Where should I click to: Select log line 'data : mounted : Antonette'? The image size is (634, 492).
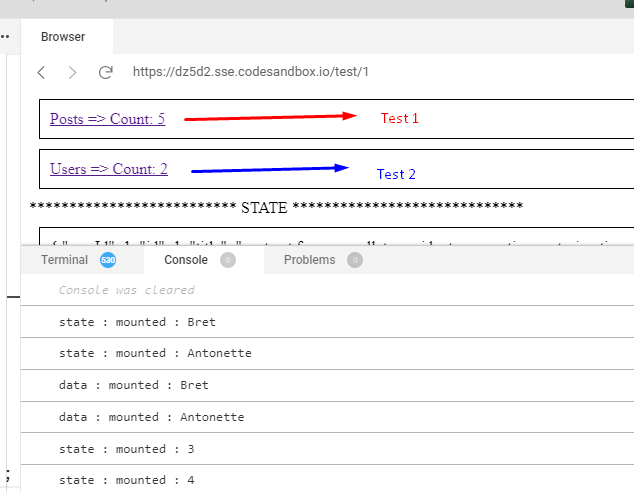coord(152,417)
